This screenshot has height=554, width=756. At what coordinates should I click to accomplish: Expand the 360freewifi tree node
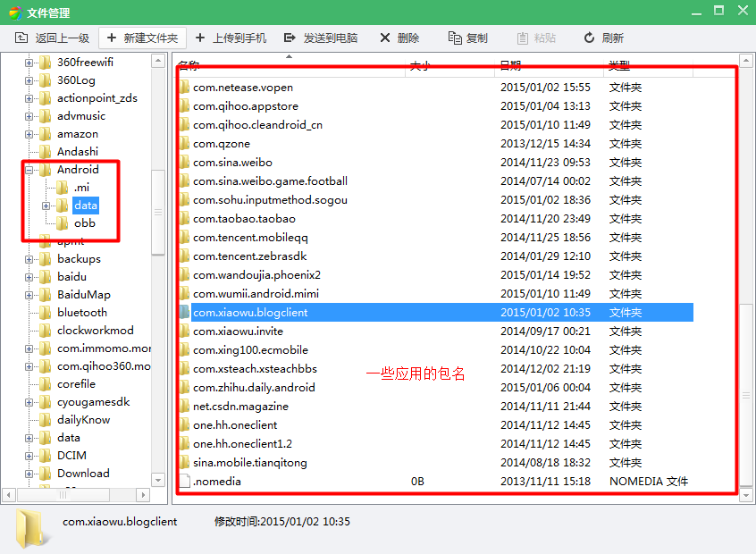point(29,63)
